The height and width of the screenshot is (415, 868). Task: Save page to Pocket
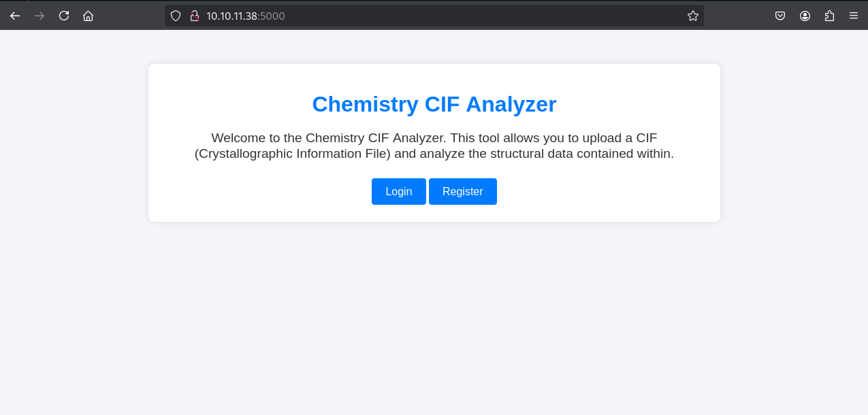pos(780,16)
